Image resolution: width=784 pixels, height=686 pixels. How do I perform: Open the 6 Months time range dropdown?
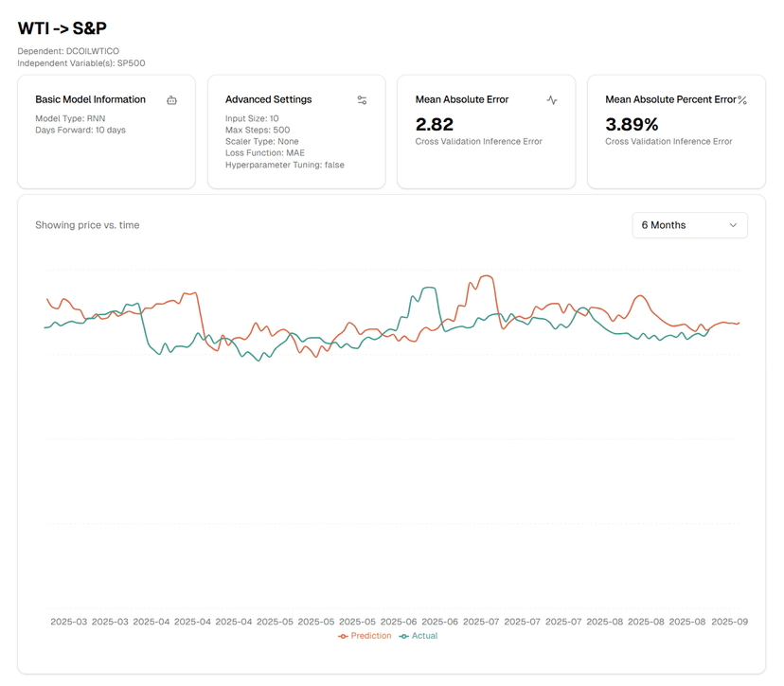(689, 225)
